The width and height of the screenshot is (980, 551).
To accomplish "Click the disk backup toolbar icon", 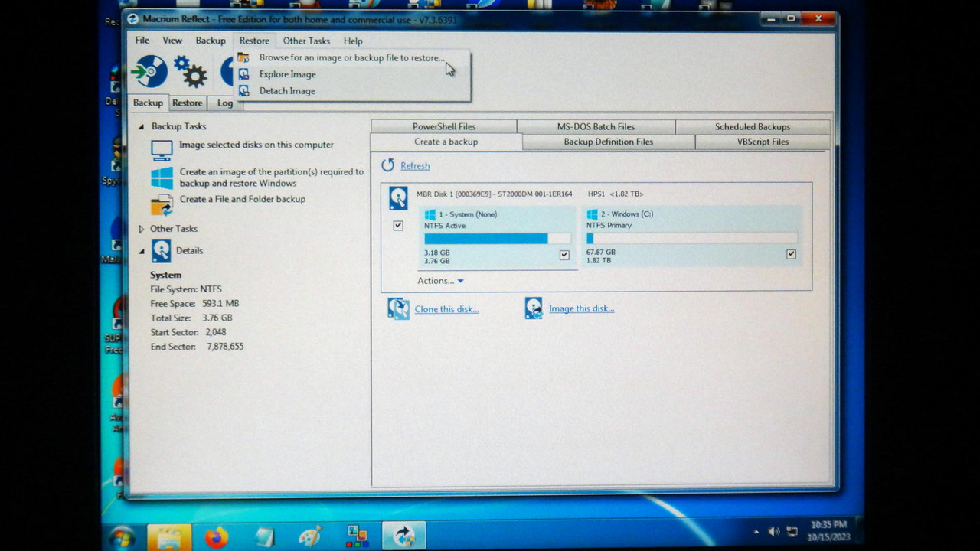I will coord(149,72).
